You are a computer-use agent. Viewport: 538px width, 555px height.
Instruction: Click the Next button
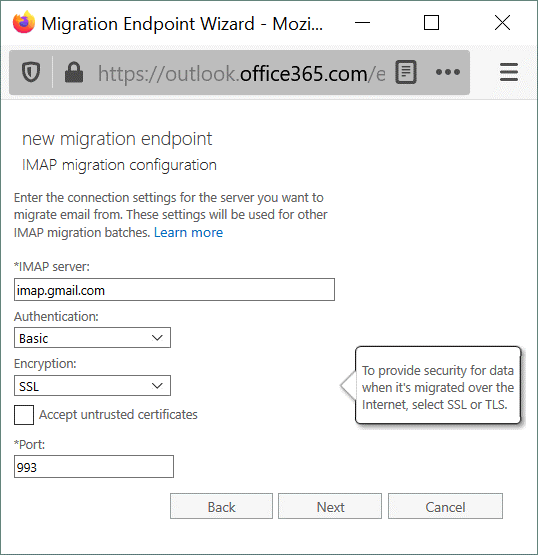(x=330, y=506)
